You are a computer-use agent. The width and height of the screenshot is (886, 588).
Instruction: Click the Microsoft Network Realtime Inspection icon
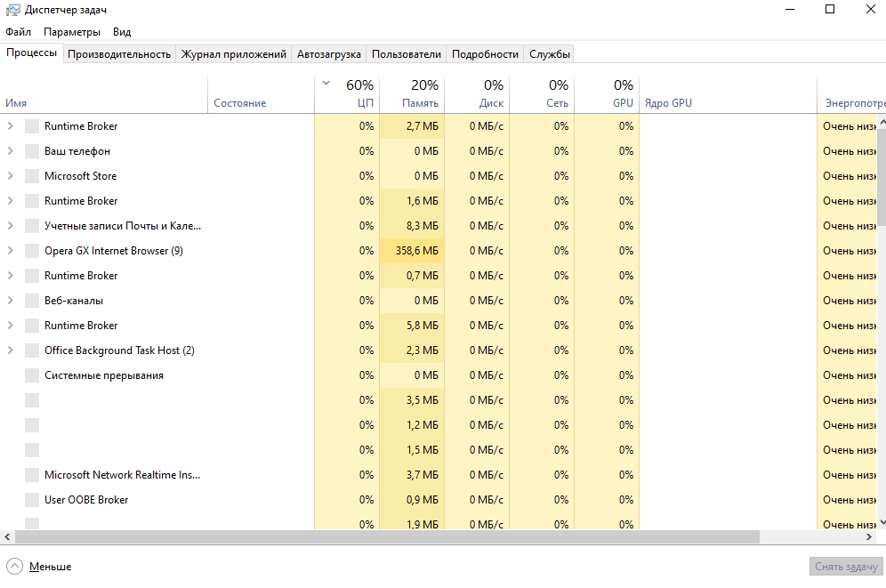point(32,475)
